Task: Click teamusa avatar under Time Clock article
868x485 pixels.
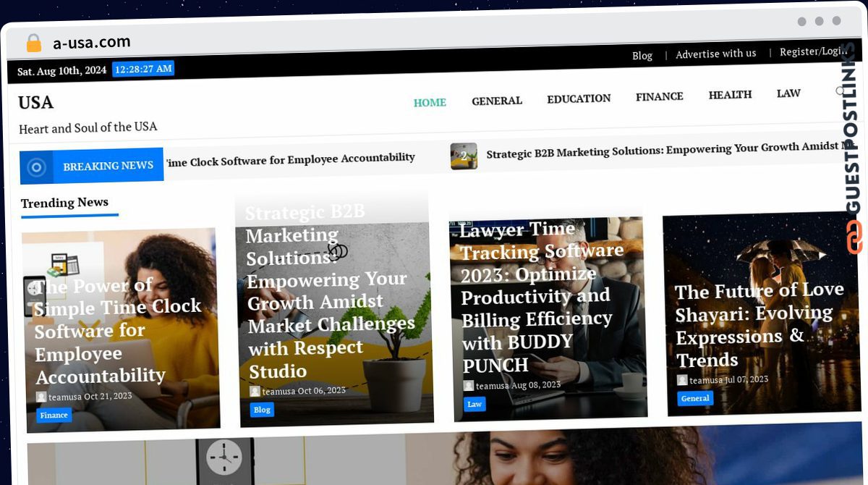Action: (x=41, y=397)
